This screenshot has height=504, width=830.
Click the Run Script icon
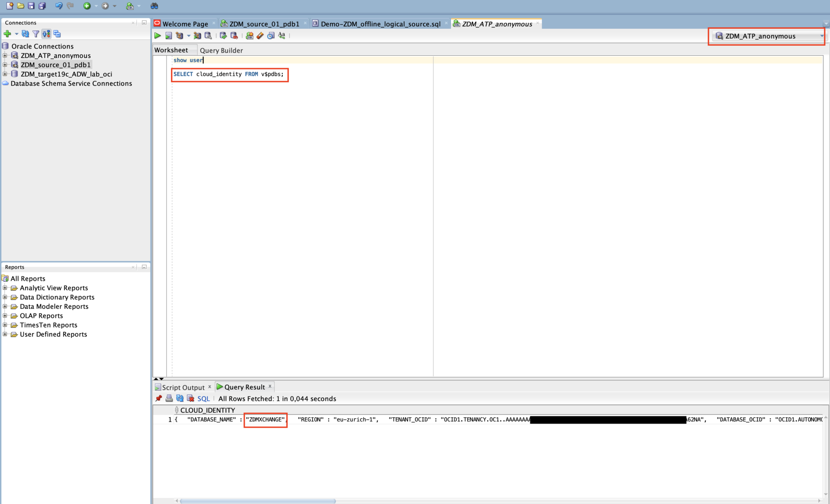coord(169,36)
